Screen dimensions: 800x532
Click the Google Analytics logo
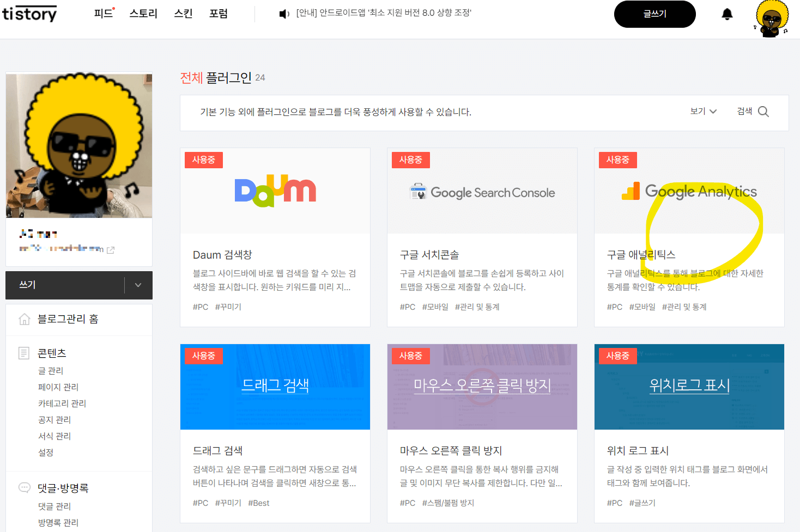(x=689, y=191)
